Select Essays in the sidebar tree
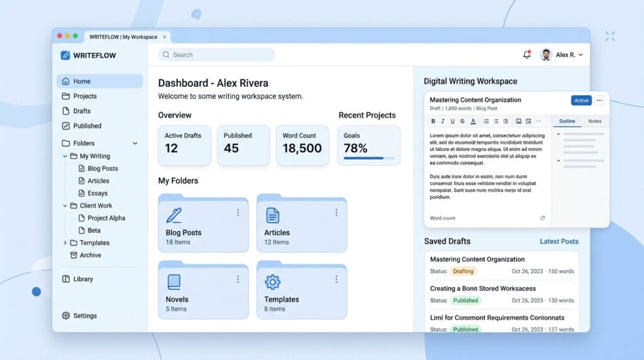The width and height of the screenshot is (644, 360). (x=93, y=193)
